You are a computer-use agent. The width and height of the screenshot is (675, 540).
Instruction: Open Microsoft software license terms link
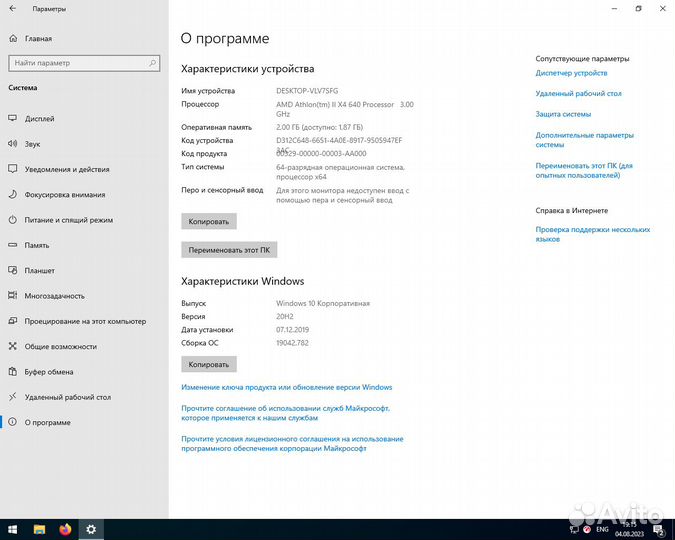click(292, 444)
